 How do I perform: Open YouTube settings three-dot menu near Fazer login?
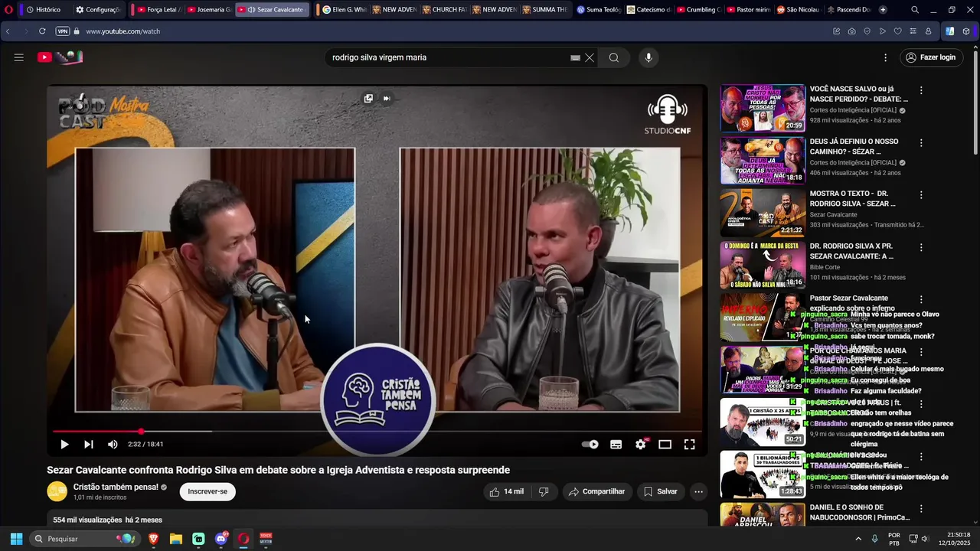click(885, 57)
